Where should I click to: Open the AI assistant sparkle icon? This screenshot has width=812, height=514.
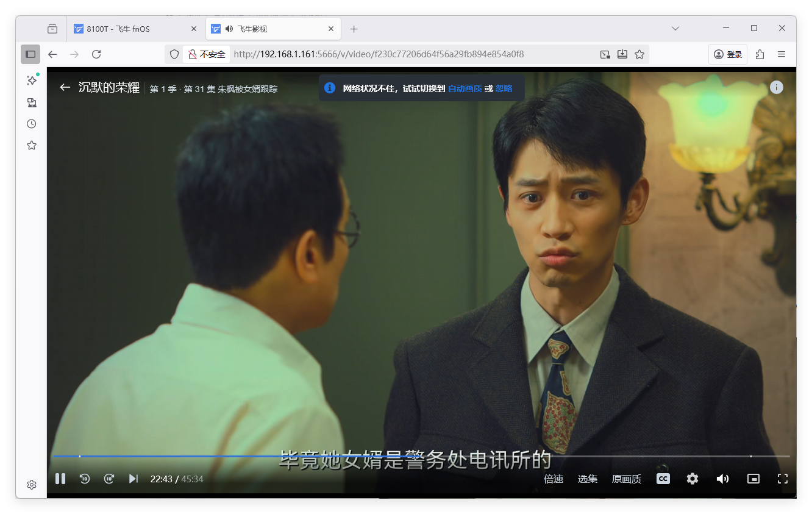(31, 80)
